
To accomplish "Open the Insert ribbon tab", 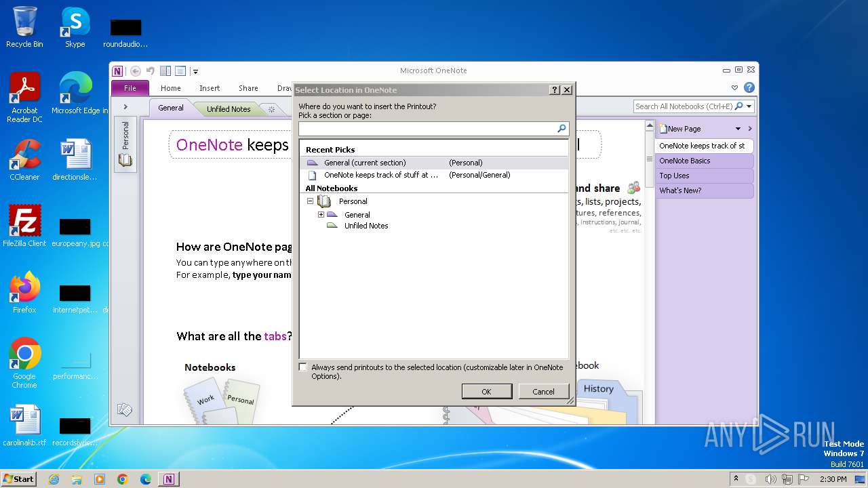I will [210, 88].
